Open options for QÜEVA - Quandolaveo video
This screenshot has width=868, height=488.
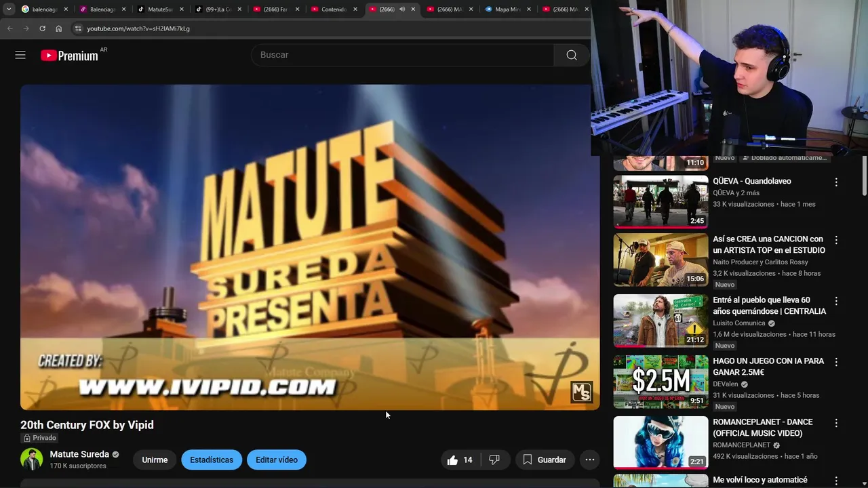[836, 182]
